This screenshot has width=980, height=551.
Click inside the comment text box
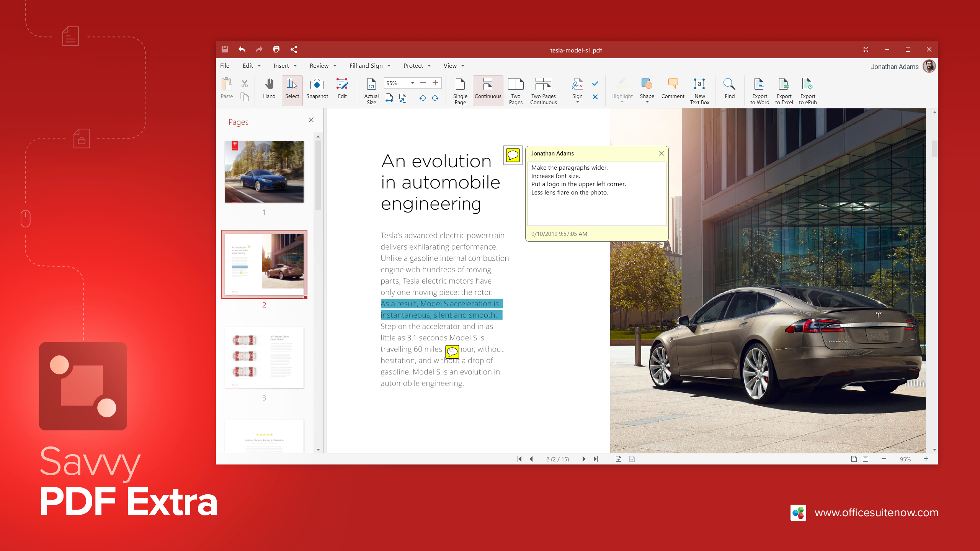click(x=597, y=193)
